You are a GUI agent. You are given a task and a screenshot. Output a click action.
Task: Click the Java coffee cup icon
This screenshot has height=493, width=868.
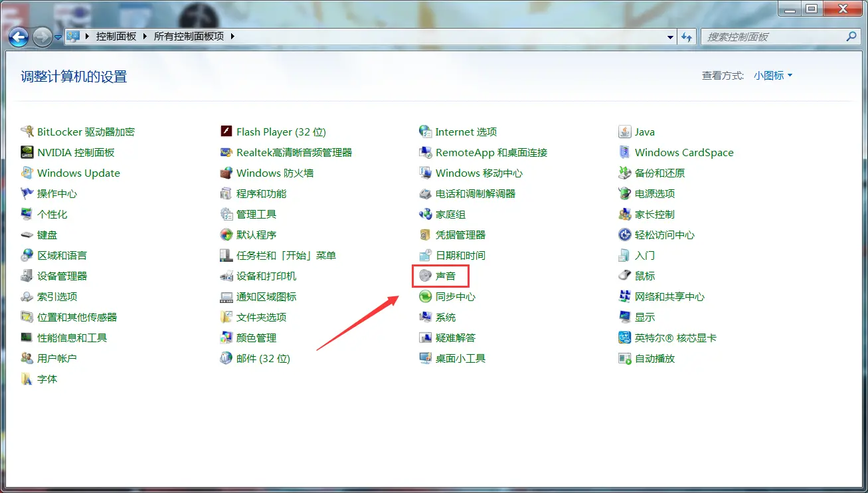click(x=624, y=132)
